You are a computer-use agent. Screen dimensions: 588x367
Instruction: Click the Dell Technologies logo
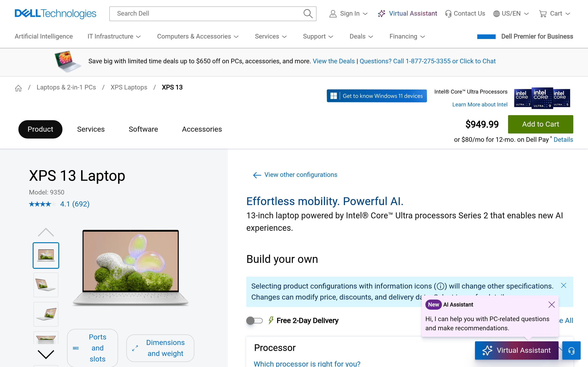[55, 14]
